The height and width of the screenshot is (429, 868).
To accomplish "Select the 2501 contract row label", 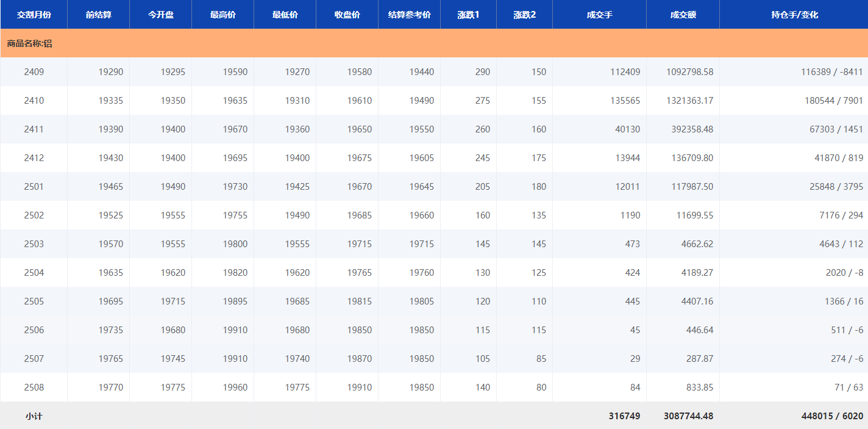I will coord(34,187).
